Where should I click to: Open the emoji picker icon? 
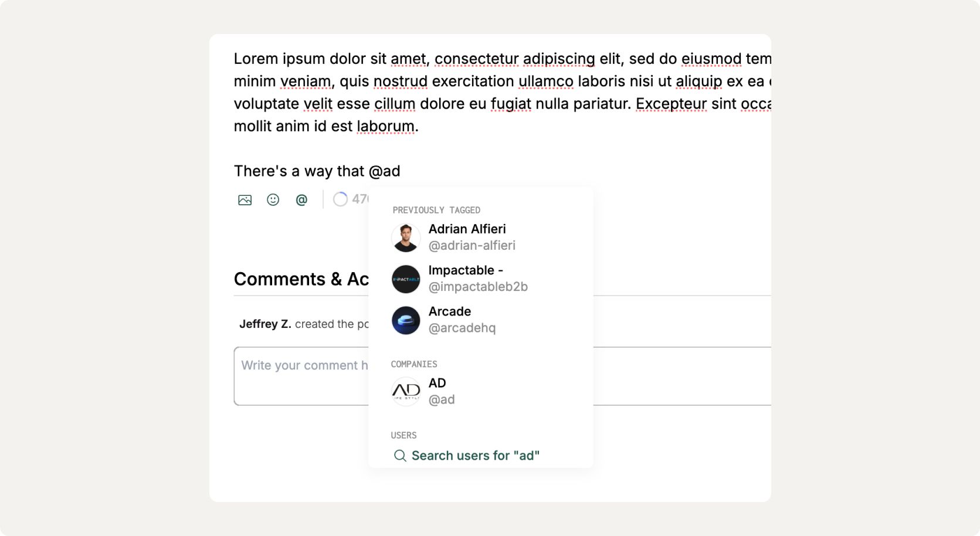[273, 200]
